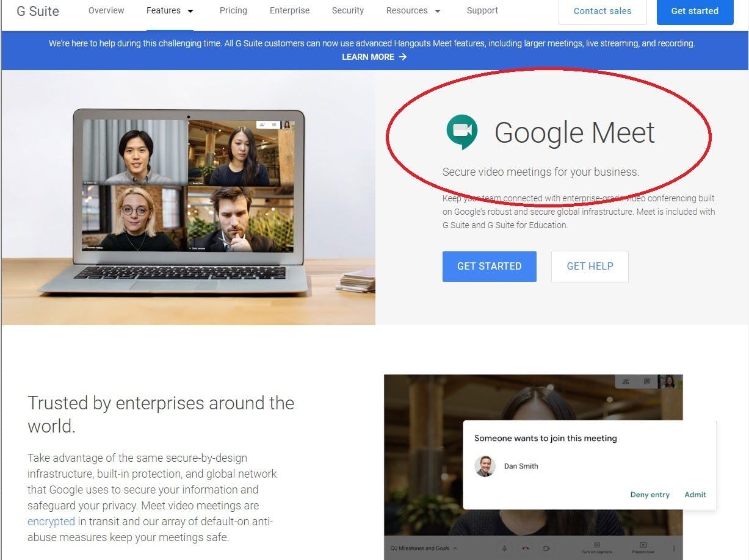Click 'Secure video meetings for your business.'
The width and height of the screenshot is (749, 560).
[541, 172]
